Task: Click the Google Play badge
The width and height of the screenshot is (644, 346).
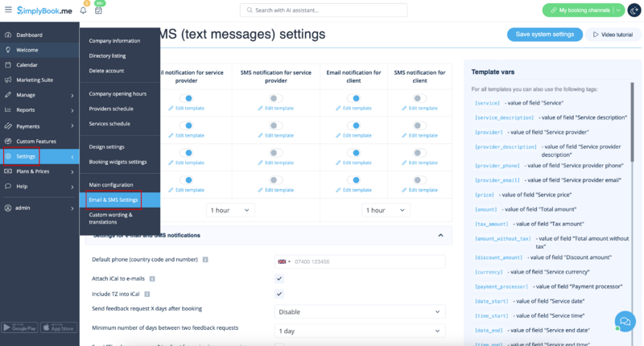Action: pos(19,327)
